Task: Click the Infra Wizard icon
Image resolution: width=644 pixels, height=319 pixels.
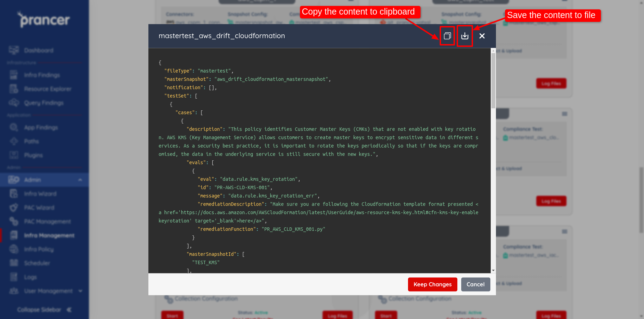Action: point(14,194)
